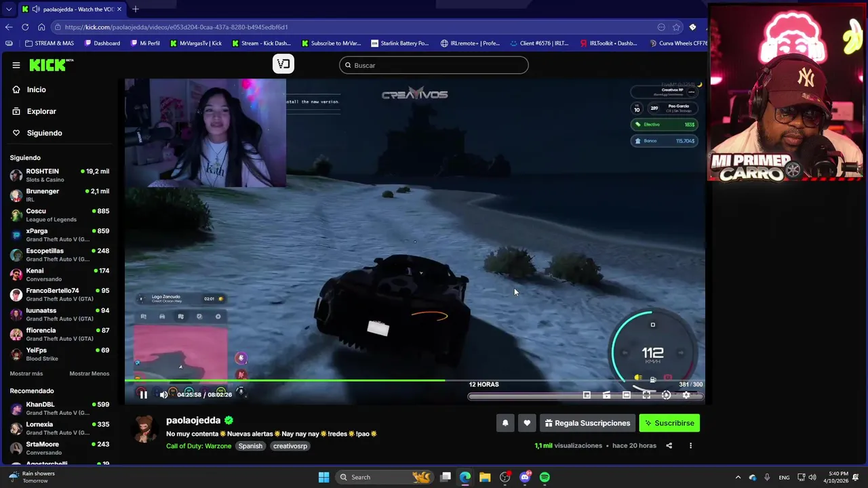Viewport: 868px width, 488px height.
Task: Open FrancoBertello74 channel in following list
Action: 60,294
